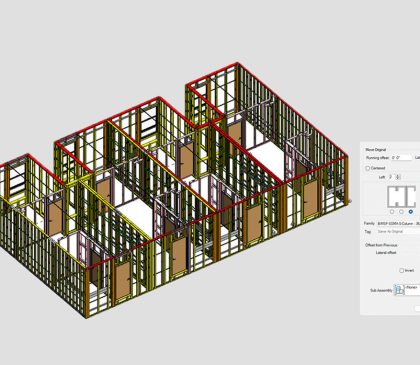Image resolution: width=420 pixels, height=365 pixels.
Task: Select the brown door panel nearest the front corner
Action: coord(123,279)
